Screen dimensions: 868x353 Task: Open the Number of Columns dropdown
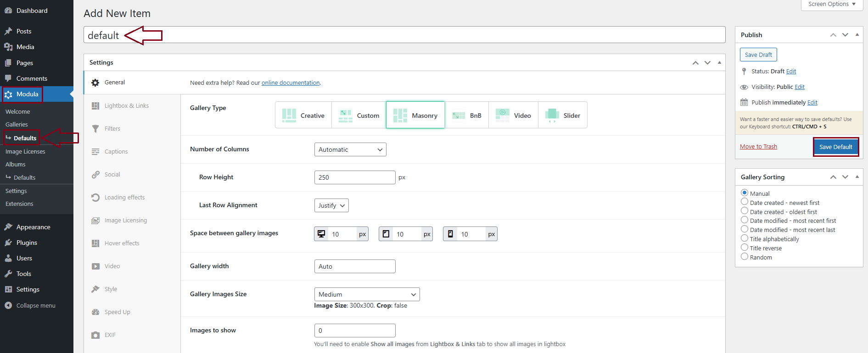[350, 149]
